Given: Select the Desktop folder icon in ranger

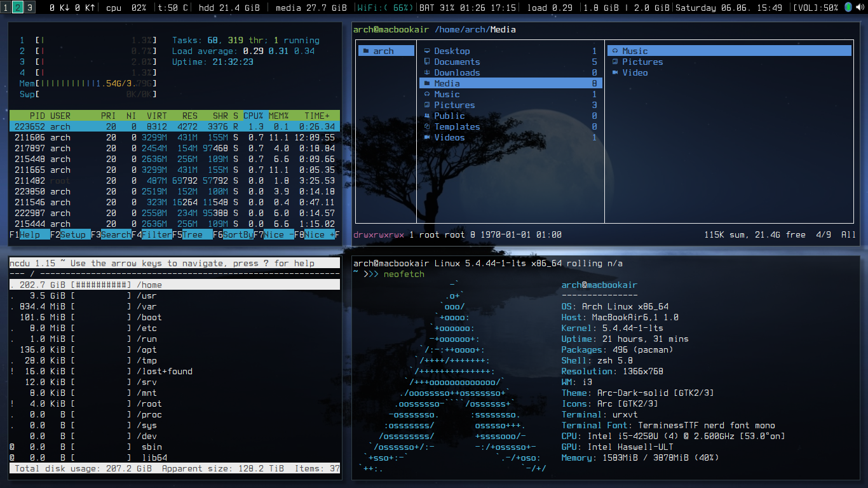Looking at the screenshot, I should (427, 51).
